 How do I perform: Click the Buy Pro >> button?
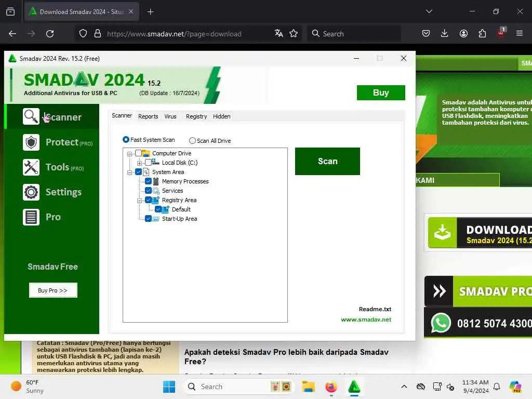(53, 290)
